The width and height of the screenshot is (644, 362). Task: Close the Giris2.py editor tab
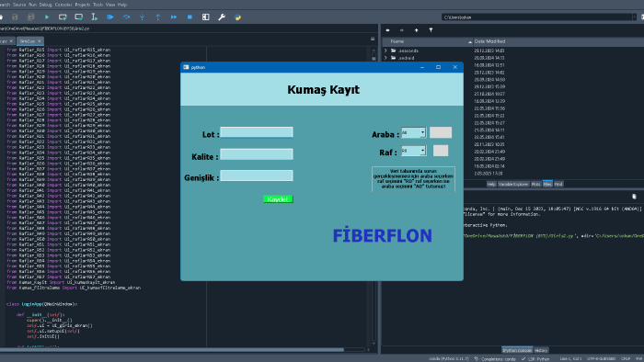click(40, 41)
